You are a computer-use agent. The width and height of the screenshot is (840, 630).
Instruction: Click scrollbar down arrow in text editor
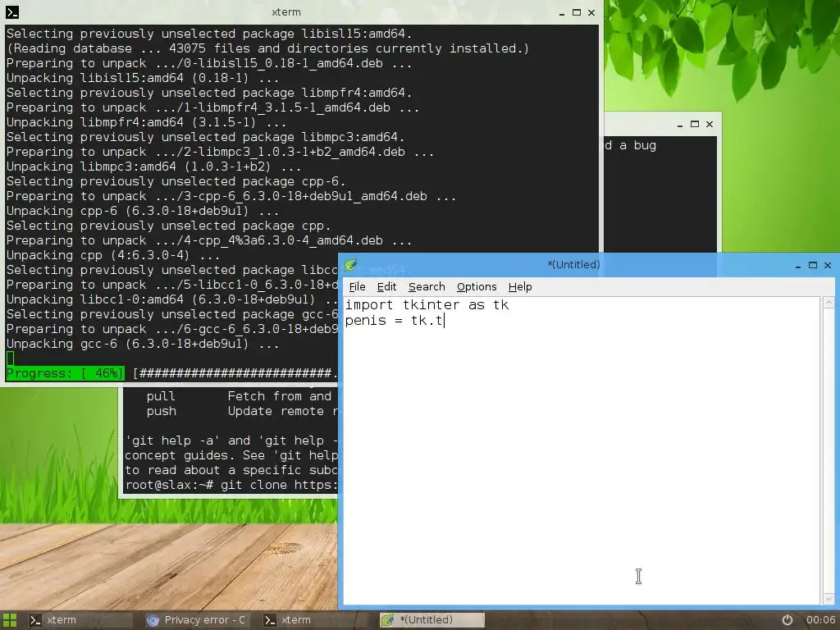(x=829, y=599)
